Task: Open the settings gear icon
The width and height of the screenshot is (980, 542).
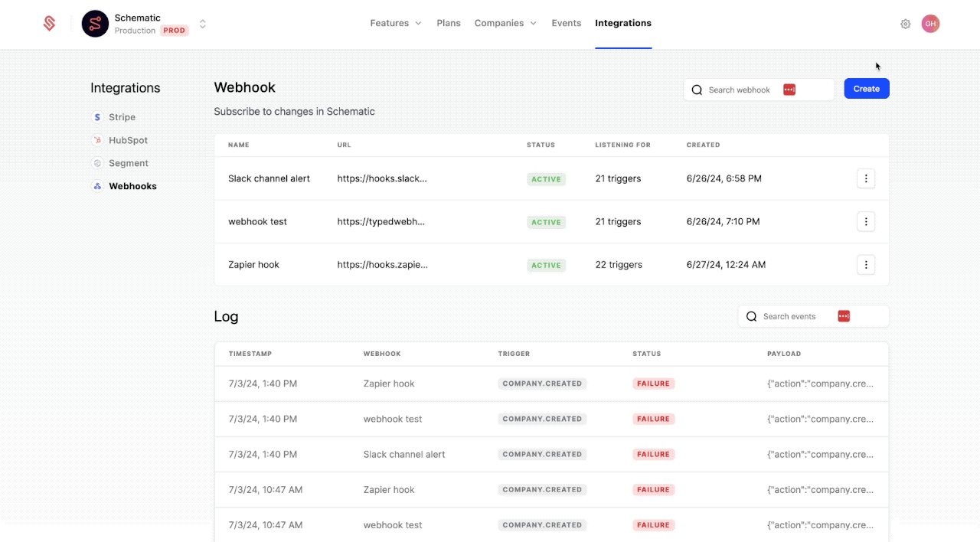Action: (x=906, y=24)
